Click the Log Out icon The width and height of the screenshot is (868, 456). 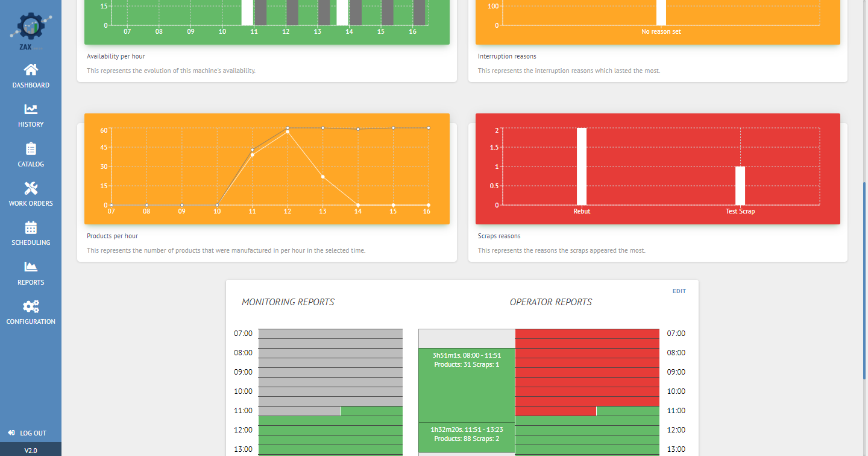click(x=11, y=433)
